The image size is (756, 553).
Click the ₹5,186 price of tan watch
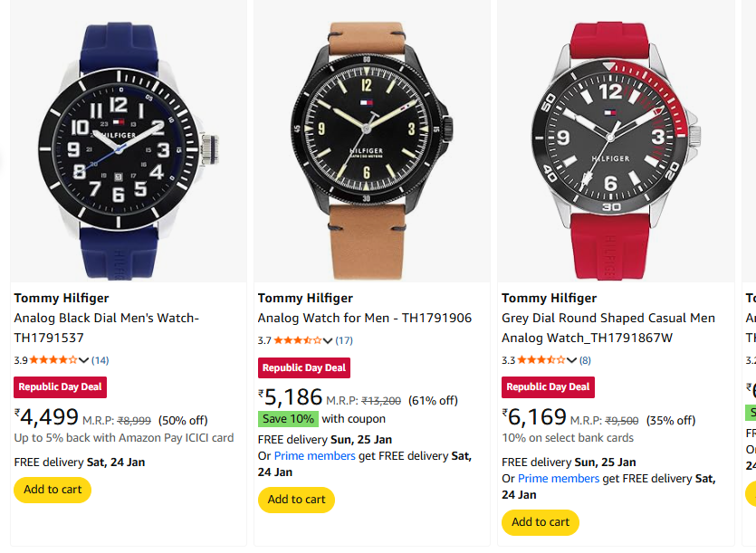pos(291,397)
